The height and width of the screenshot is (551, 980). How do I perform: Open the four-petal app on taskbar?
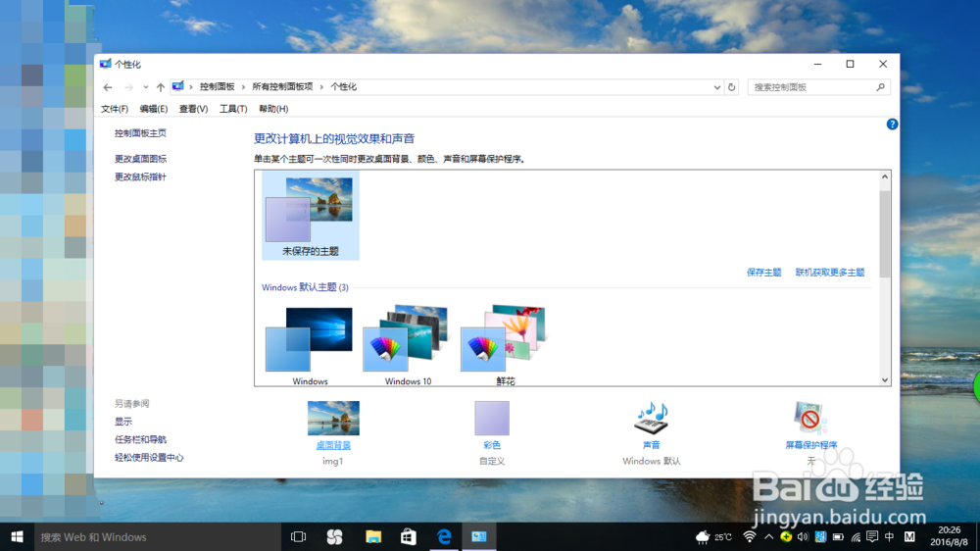pos(335,536)
